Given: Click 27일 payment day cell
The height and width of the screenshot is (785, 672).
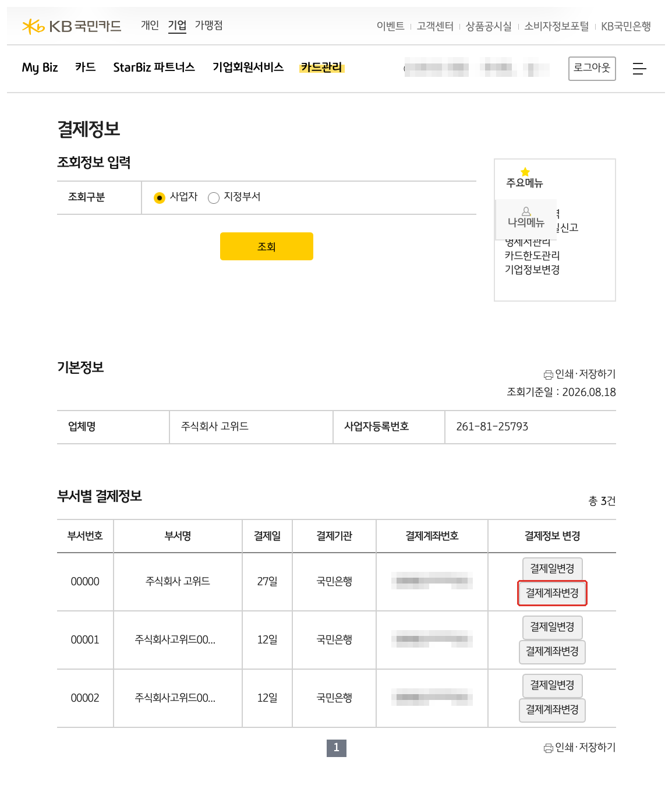Looking at the screenshot, I should [x=267, y=582].
